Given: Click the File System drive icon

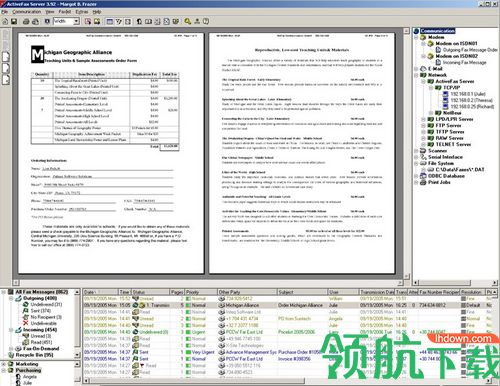Looking at the screenshot, I should click(423, 163).
